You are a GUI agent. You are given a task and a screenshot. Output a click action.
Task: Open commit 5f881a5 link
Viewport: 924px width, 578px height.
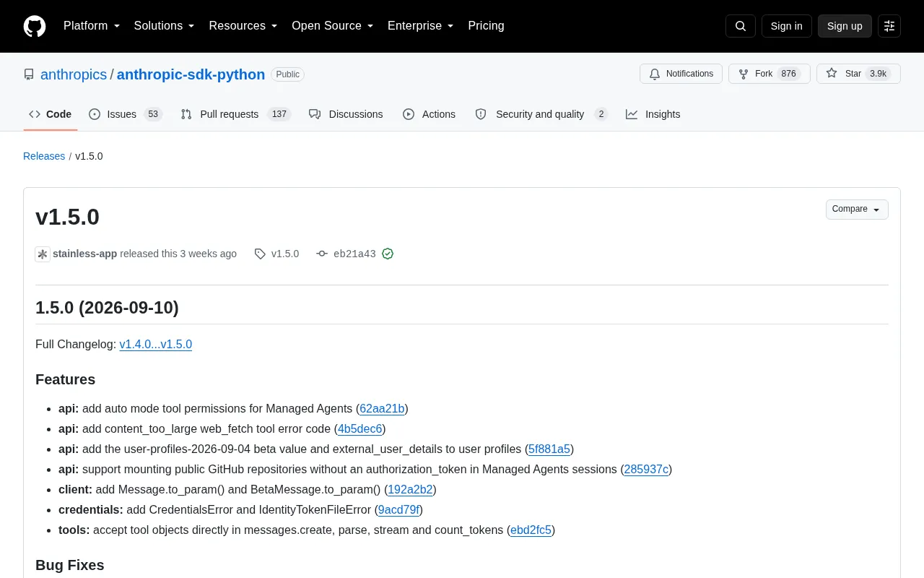pyautogui.click(x=549, y=449)
